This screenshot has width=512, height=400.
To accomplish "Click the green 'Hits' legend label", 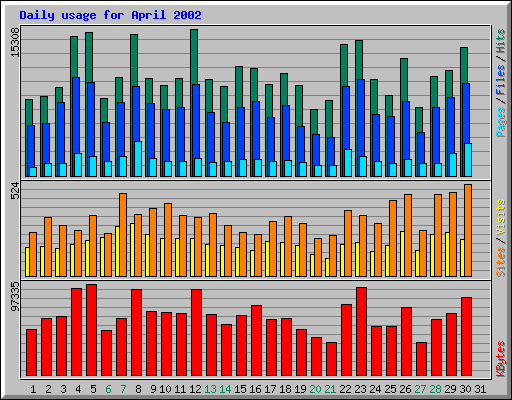I will pos(501,42).
